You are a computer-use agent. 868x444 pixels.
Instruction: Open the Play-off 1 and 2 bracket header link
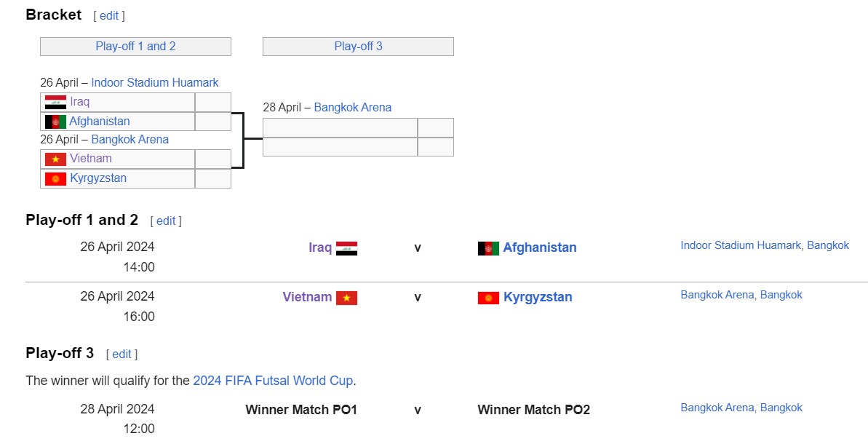coord(135,47)
